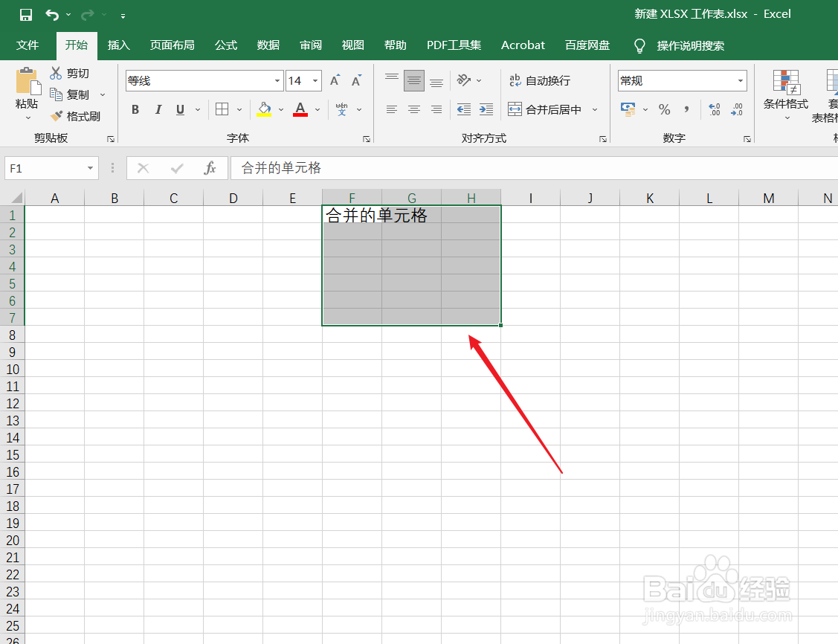Switch to the 插入 tab
Screen dimensions: 838x644
119,45
